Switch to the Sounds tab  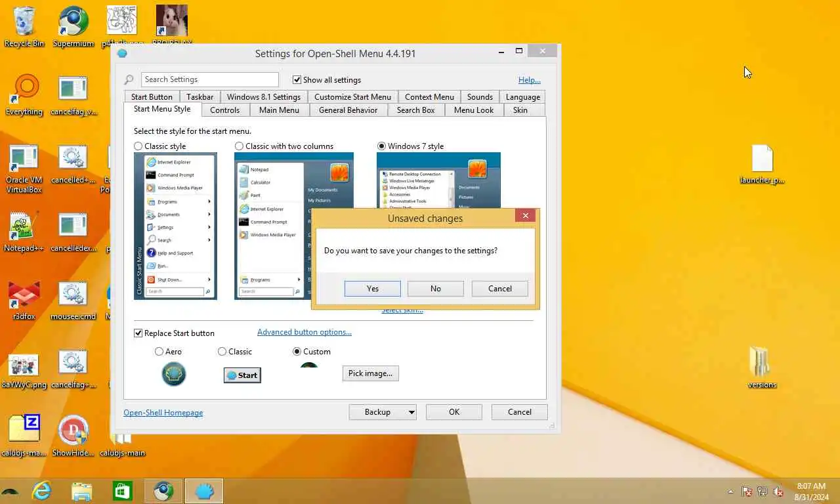click(x=480, y=96)
